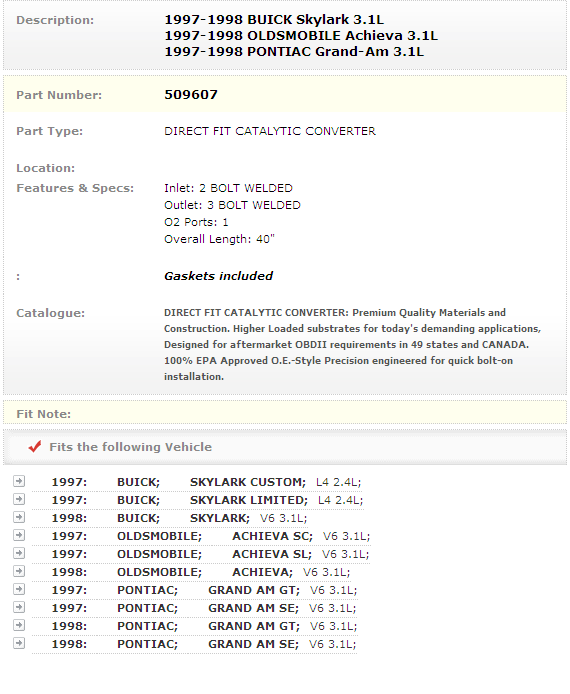The height and width of the screenshot is (694, 570).
Task: Click the Overall Length: 40" spec
Action: coord(220,239)
